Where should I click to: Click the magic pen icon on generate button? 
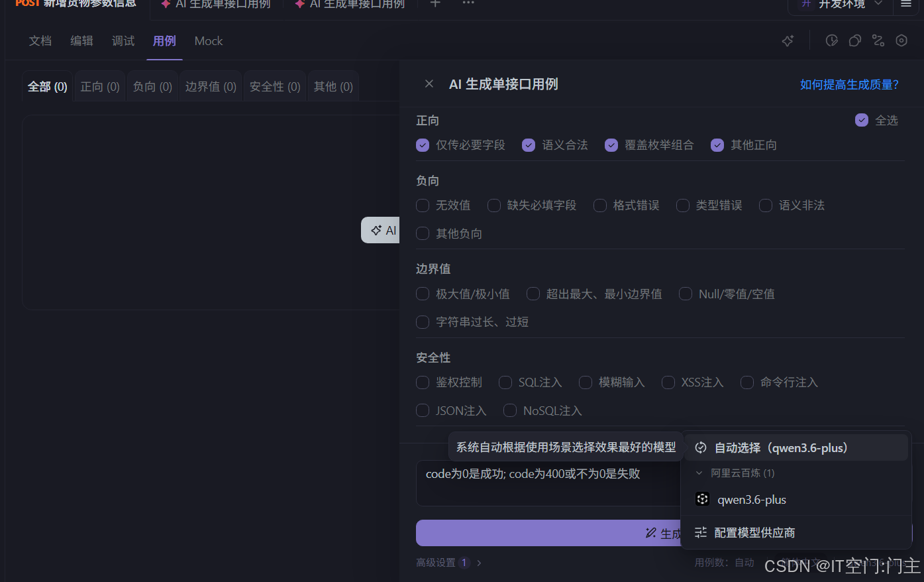[651, 533]
